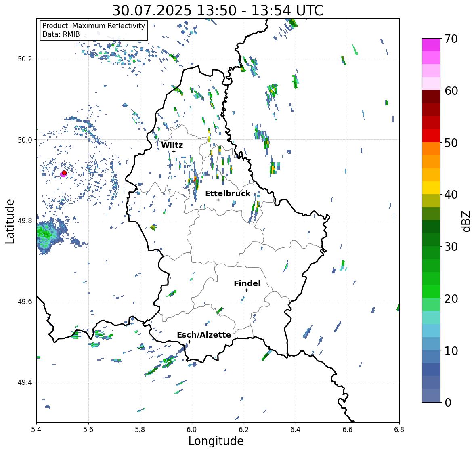Click longitude tick 5.4
The width and height of the screenshot is (476, 451).
click(x=36, y=430)
